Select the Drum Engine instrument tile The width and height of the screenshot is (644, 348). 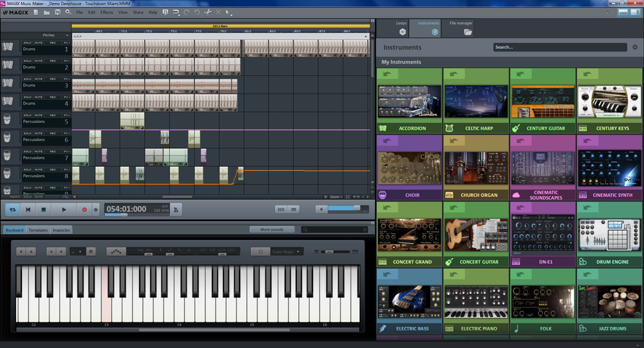pos(609,235)
